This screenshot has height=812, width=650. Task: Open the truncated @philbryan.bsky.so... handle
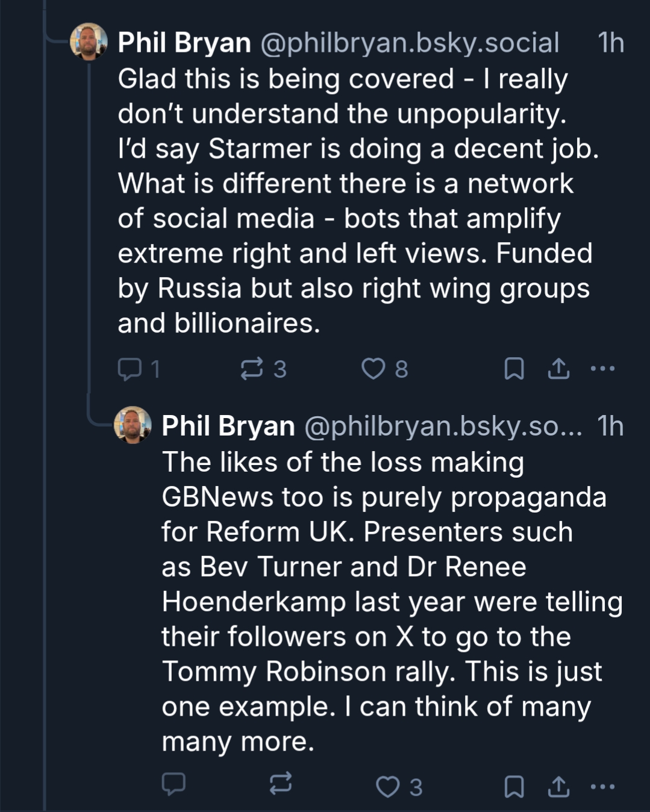pos(443,426)
